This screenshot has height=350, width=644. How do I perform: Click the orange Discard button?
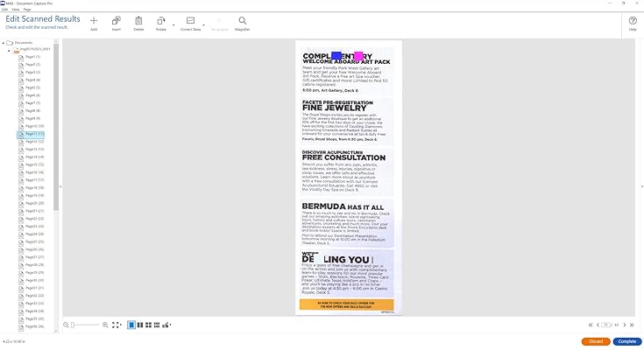coord(596,341)
